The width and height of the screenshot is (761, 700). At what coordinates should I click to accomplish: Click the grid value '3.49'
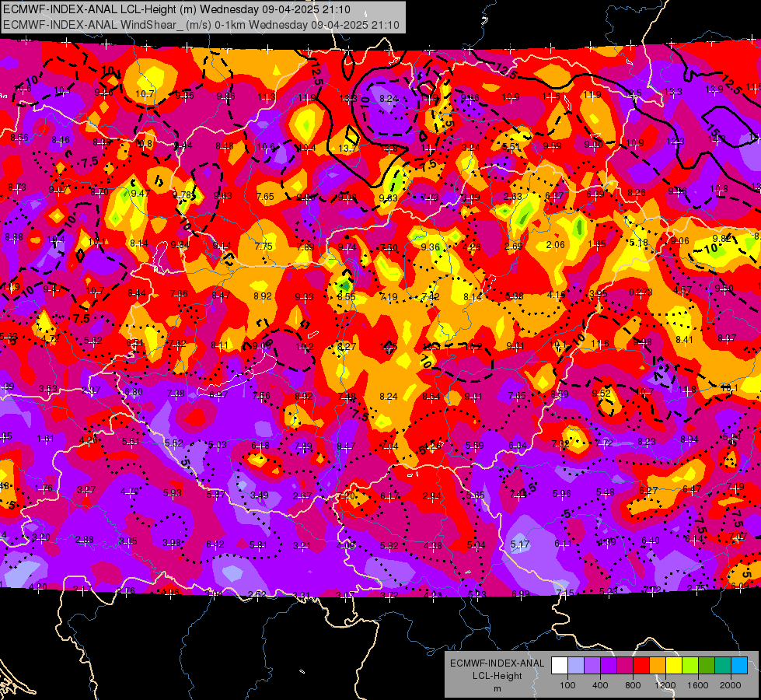[259, 495]
